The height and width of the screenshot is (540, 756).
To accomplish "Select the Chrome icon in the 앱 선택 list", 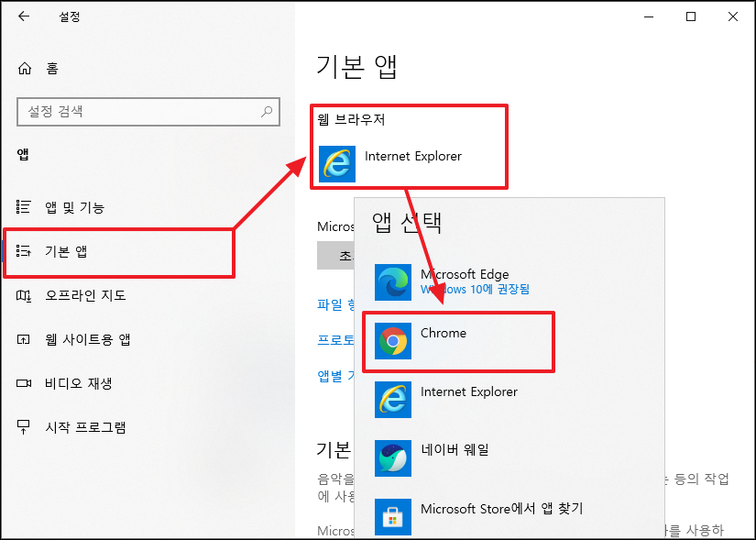I will 393,341.
